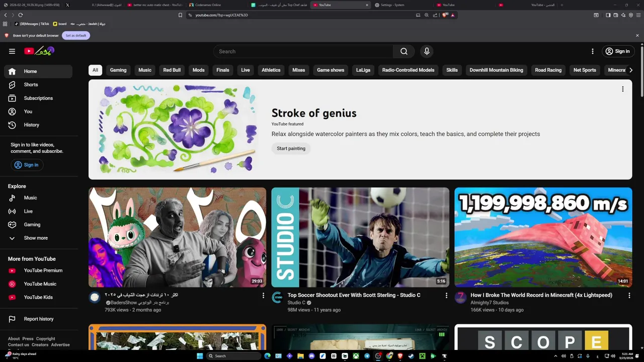Select the Game shows chip

coord(331,70)
